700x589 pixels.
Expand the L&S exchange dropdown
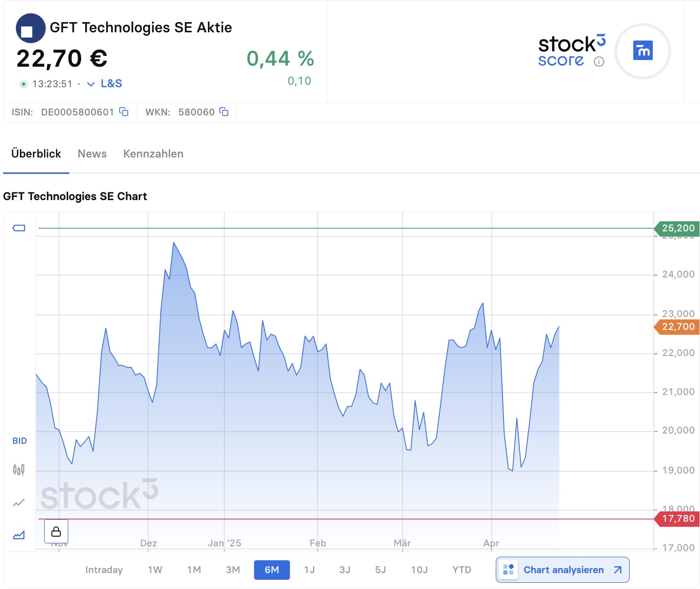pyautogui.click(x=105, y=84)
